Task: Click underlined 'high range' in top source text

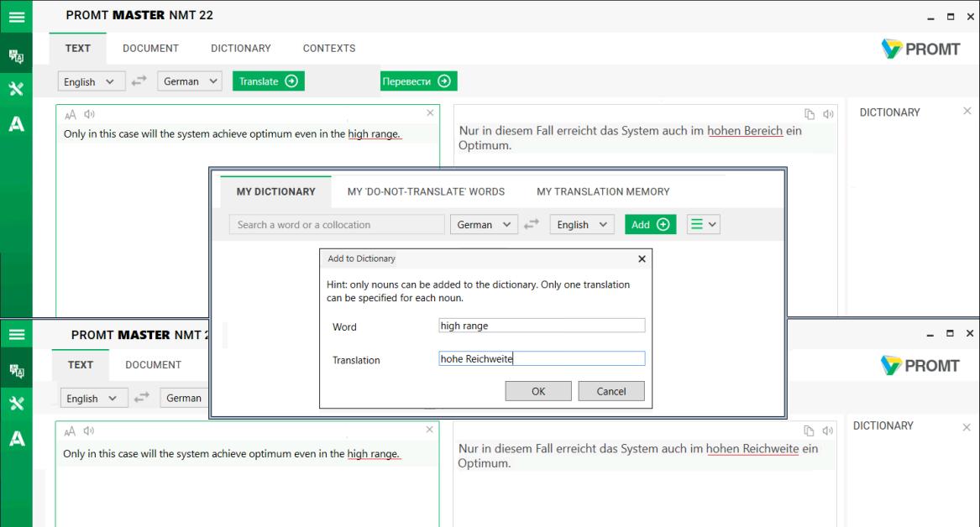Action: (374, 133)
